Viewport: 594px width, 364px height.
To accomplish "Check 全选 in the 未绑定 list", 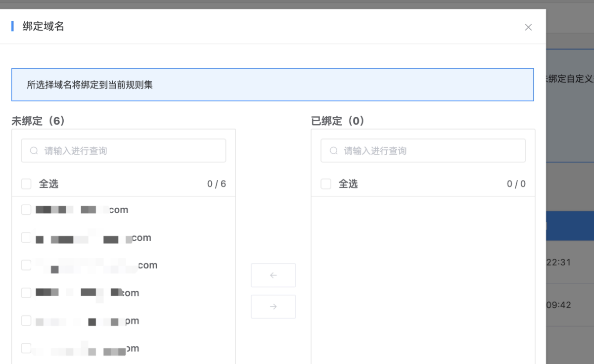I will [x=26, y=184].
